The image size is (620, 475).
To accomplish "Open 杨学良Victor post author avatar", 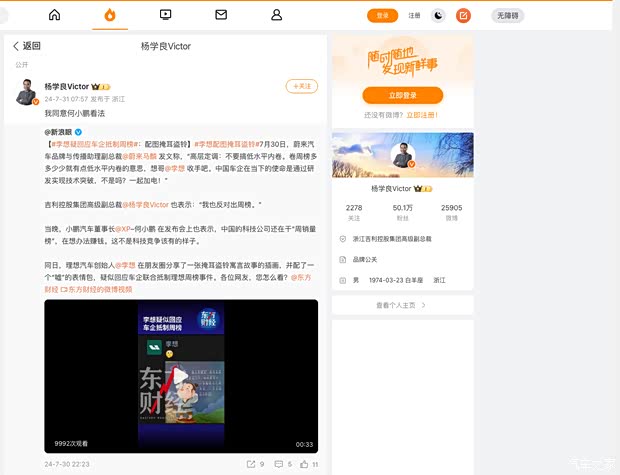I will [x=27, y=92].
